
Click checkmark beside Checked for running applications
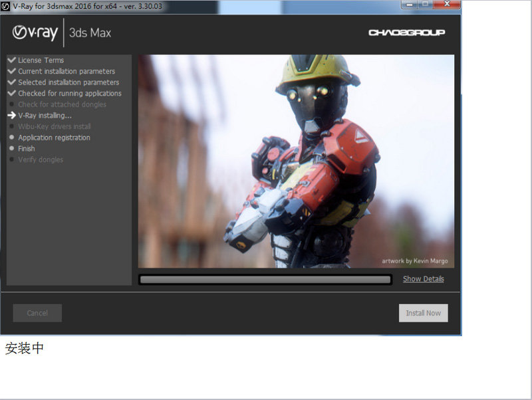point(12,93)
